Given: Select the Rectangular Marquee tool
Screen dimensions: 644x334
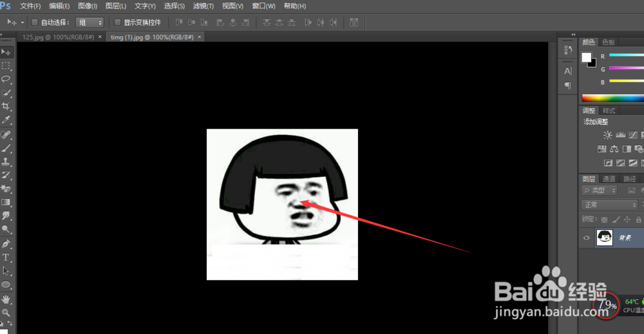Looking at the screenshot, I should 6,66.
